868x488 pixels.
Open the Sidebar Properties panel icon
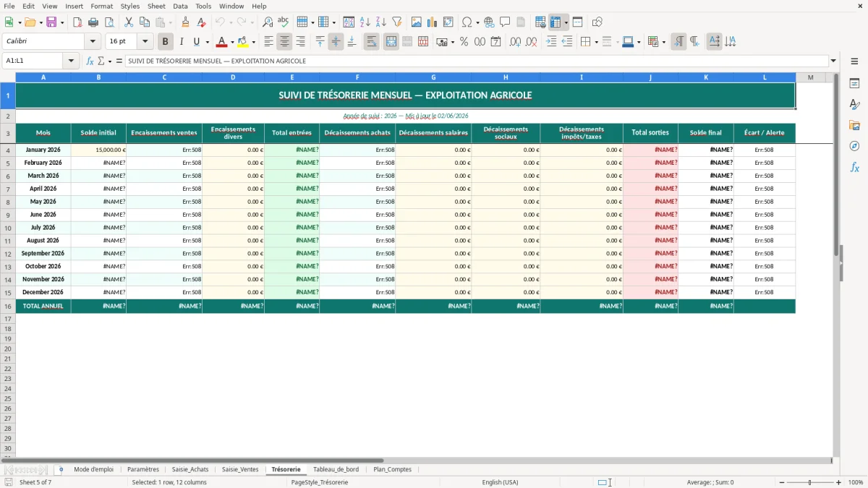tap(854, 83)
